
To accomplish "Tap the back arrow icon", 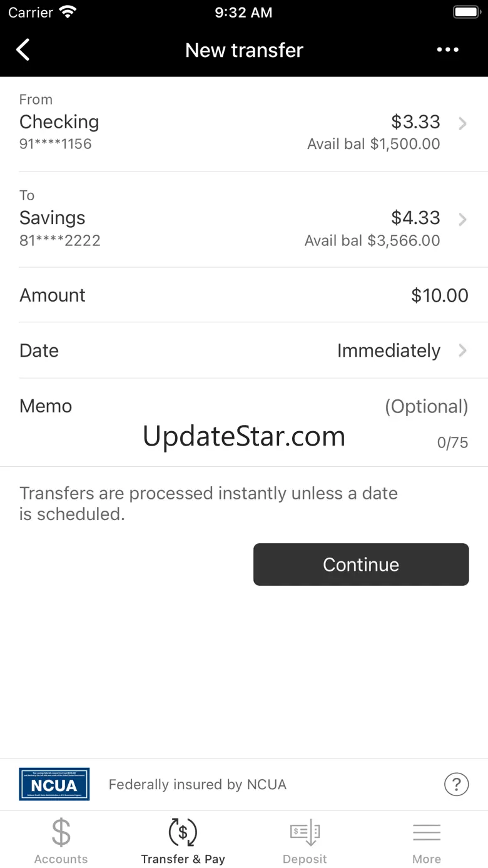I will (23, 50).
